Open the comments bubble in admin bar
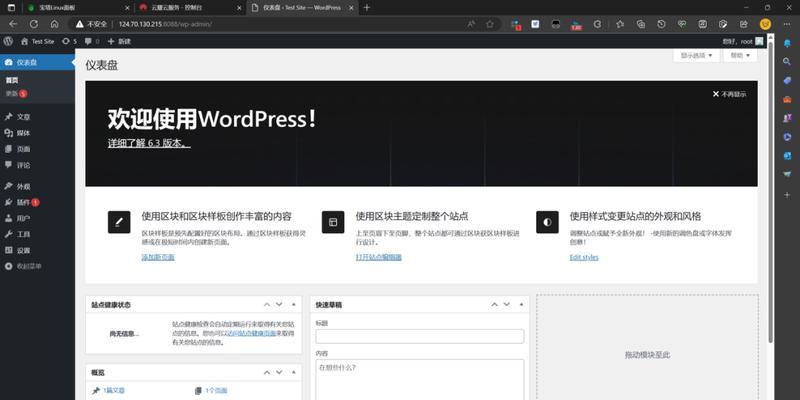This screenshot has width=800, height=400. 92,41
